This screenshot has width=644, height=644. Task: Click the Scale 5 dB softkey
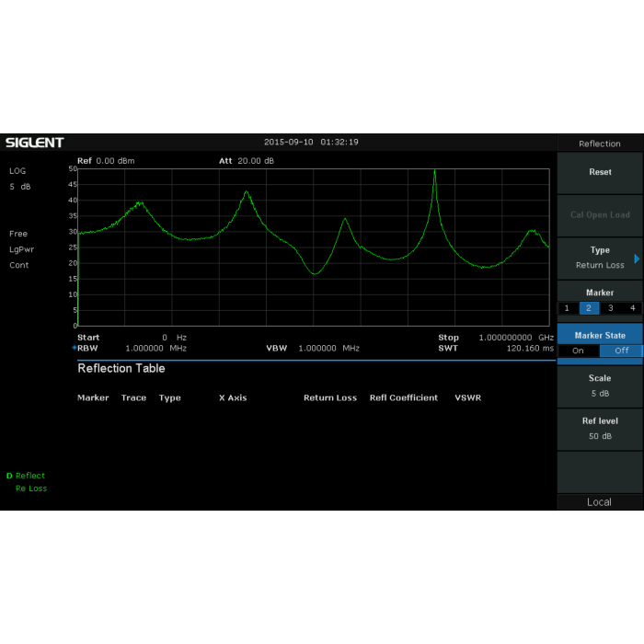[x=599, y=385]
